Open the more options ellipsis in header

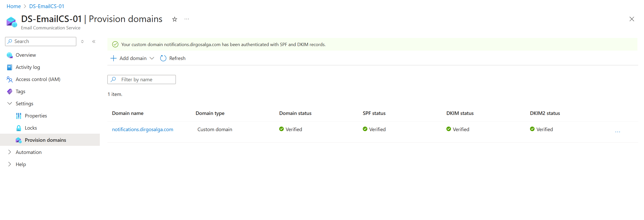coord(187,19)
